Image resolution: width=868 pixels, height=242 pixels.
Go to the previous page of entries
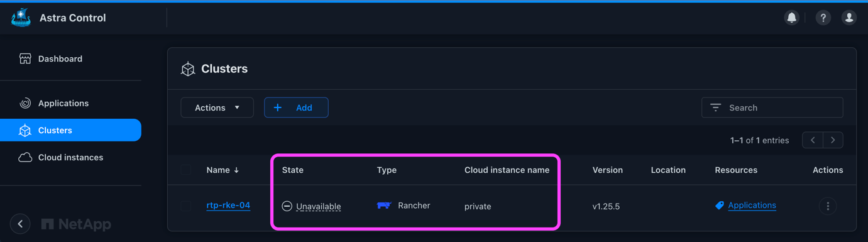tap(813, 140)
